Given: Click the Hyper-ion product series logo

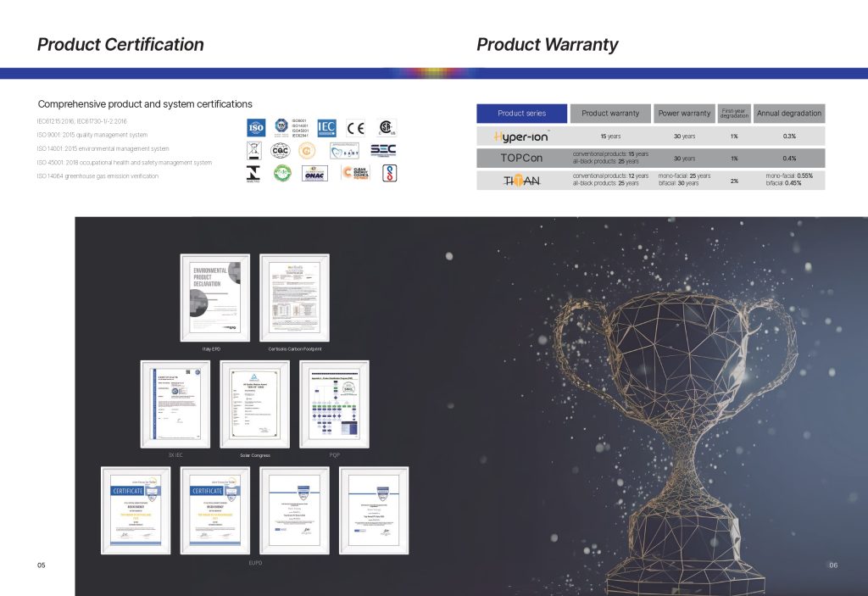Looking at the screenshot, I should [x=521, y=136].
